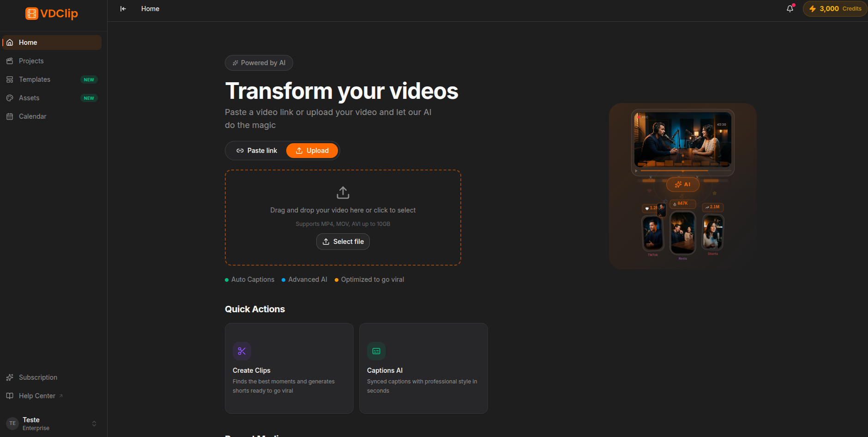The width and height of the screenshot is (868, 437).
Task: Open the Subscription page
Action: click(52, 377)
